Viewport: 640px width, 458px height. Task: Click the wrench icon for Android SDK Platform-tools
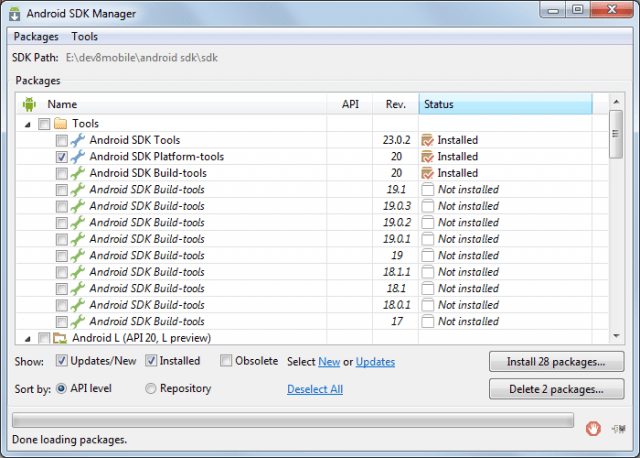78,156
